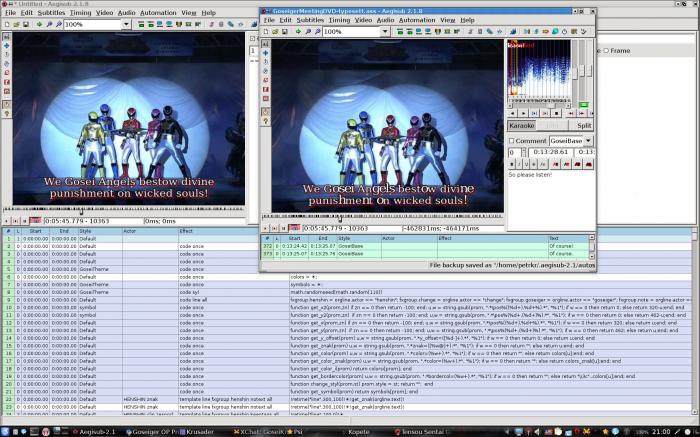The height and width of the screenshot is (437, 700).
Task: Click the Split button
Action: [x=584, y=126]
